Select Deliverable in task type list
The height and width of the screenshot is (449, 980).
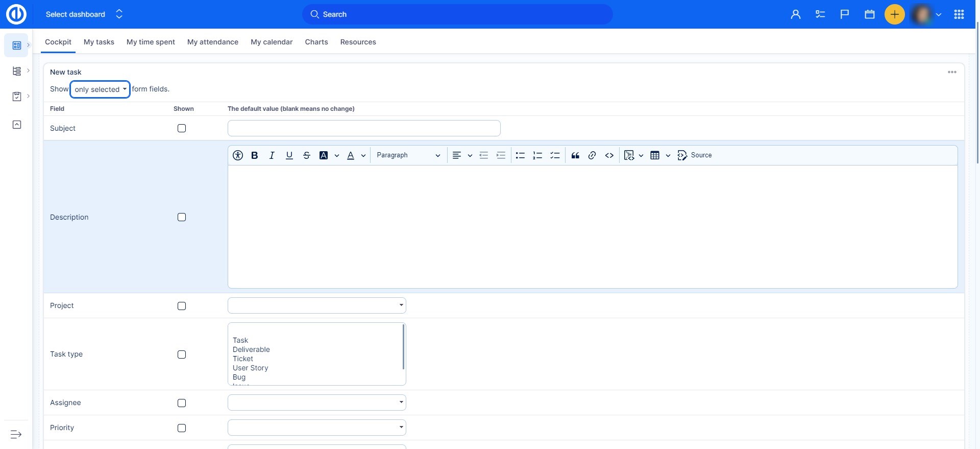coord(251,349)
